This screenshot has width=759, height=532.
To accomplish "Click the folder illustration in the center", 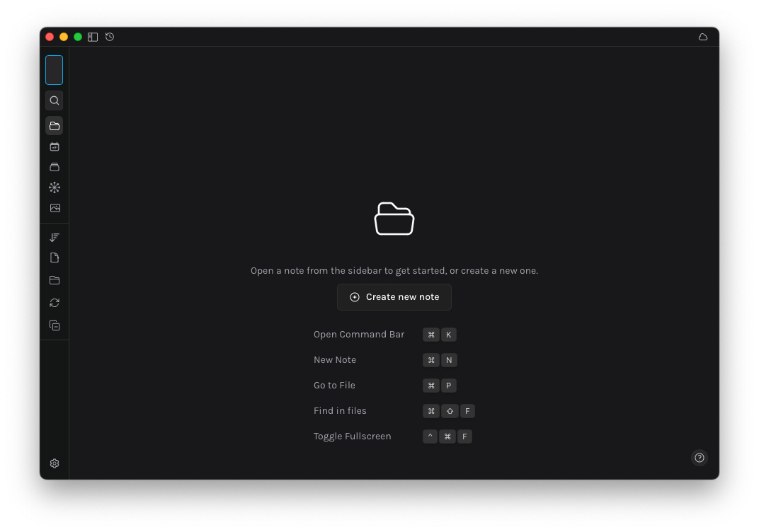I will click(394, 219).
